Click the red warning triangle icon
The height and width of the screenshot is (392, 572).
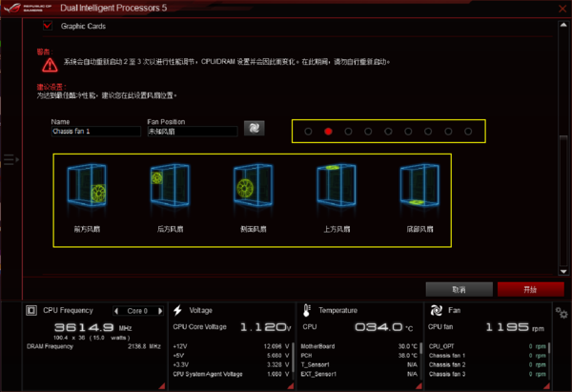click(x=50, y=65)
